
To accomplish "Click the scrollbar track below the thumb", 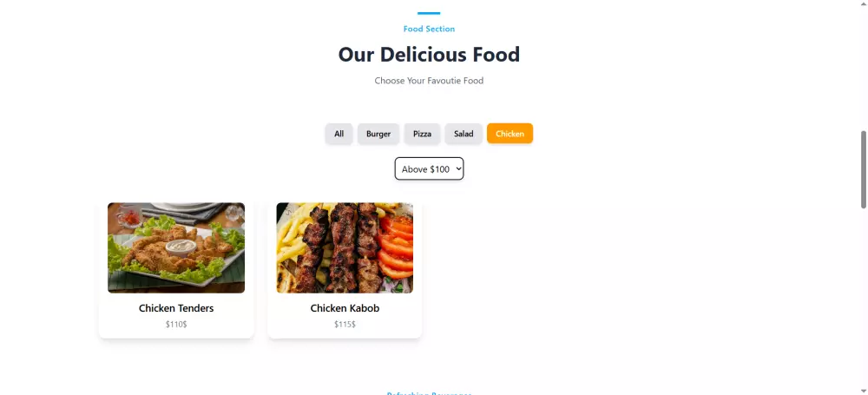I will point(863,300).
